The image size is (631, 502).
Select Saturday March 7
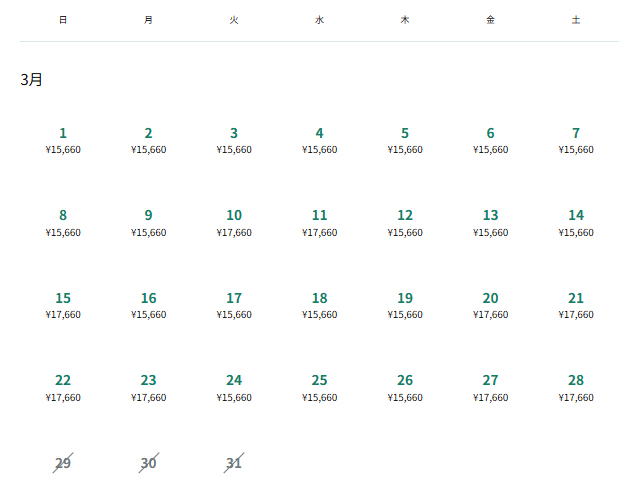click(576, 140)
